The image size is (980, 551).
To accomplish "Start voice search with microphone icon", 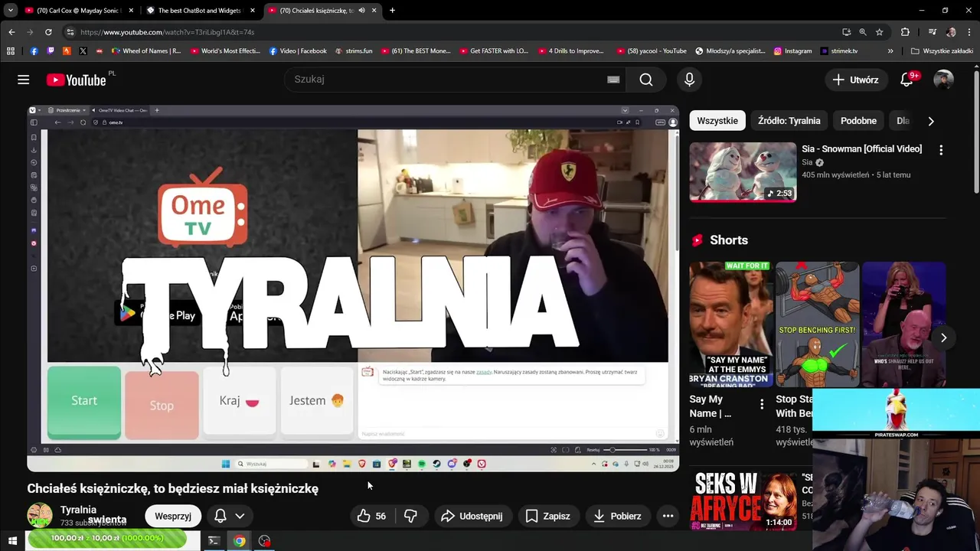I will click(x=689, y=80).
